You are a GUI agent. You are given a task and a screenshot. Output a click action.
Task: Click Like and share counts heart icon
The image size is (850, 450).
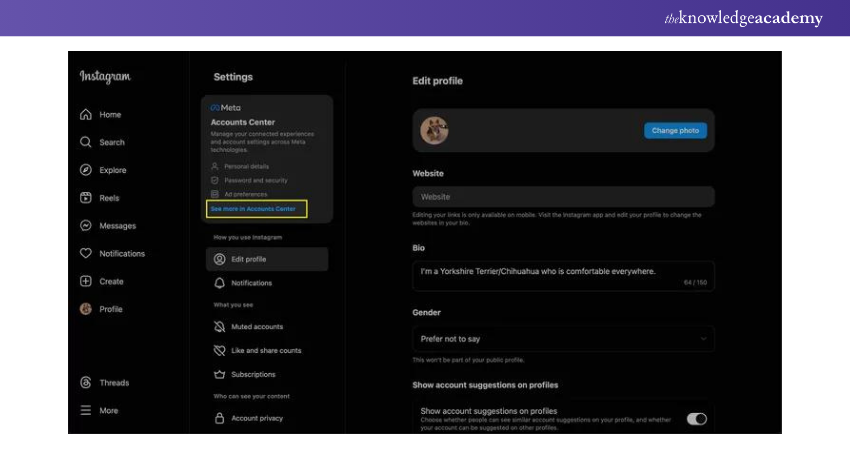click(x=220, y=350)
